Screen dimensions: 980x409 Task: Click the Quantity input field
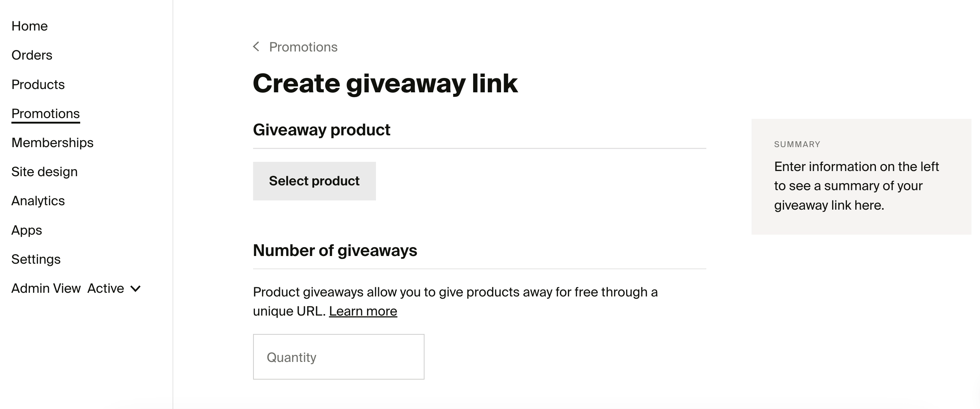pos(338,357)
